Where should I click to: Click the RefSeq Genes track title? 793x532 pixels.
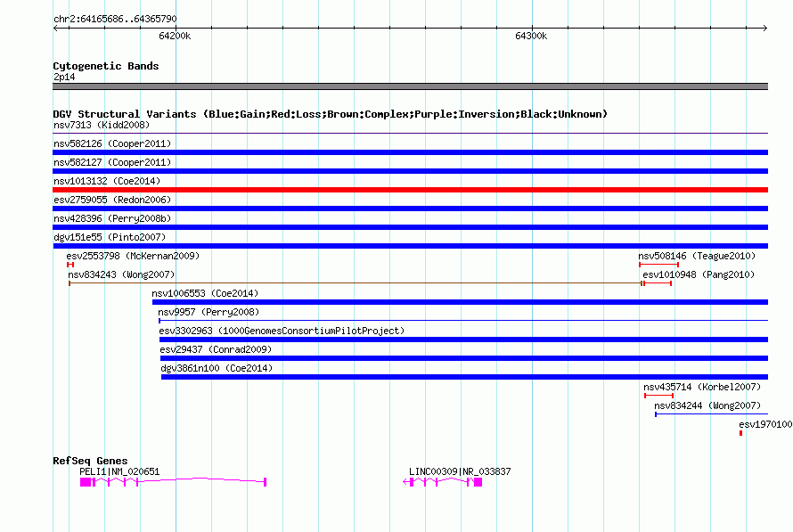(90, 461)
